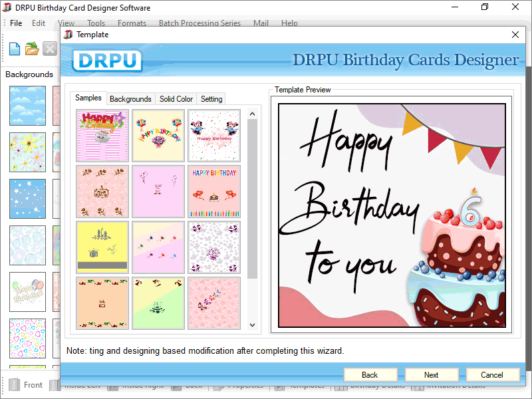Screen dimensions: 532x399
Task: Pick the blue white stars background thumbnail
Action: [27, 198]
